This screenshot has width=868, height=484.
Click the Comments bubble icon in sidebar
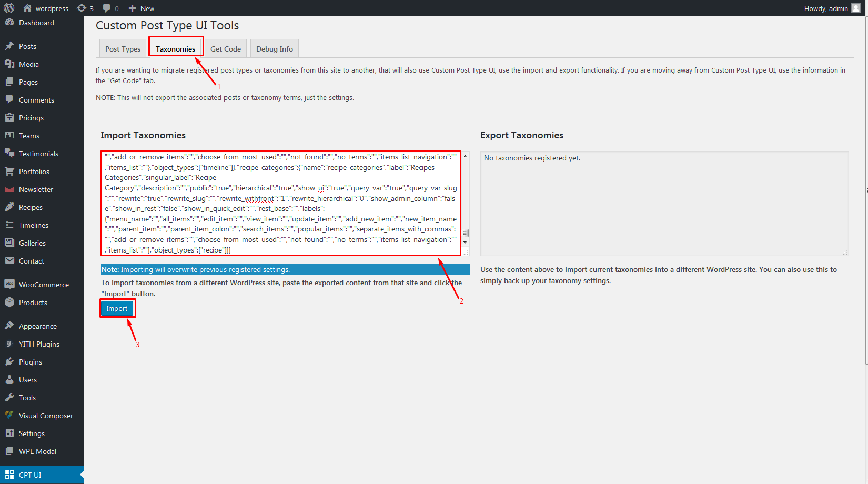pos(9,100)
